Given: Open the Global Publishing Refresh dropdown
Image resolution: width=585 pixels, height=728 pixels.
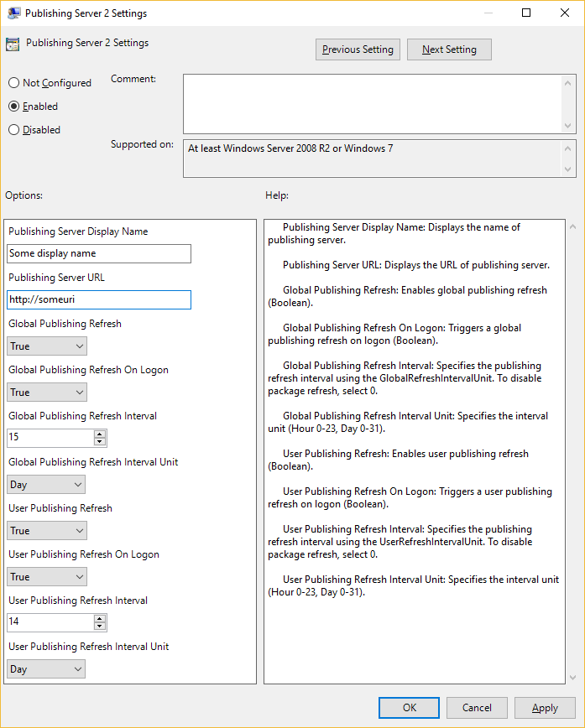Looking at the screenshot, I should 46,346.
